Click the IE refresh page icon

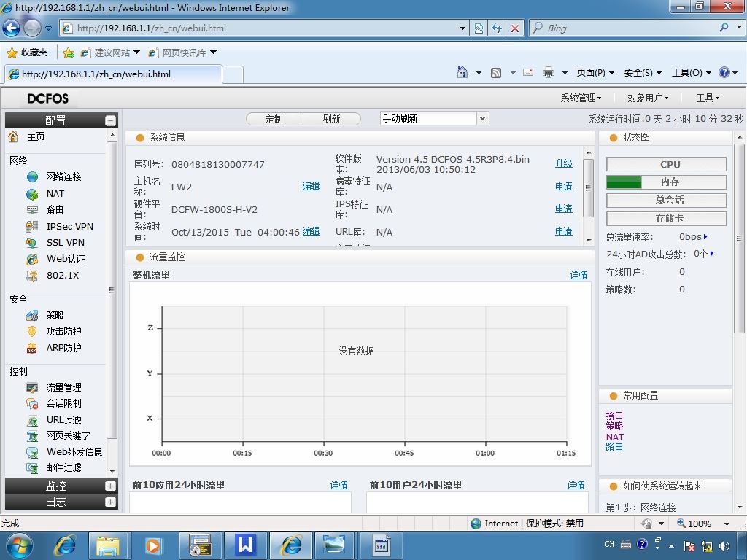click(x=496, y=28)
